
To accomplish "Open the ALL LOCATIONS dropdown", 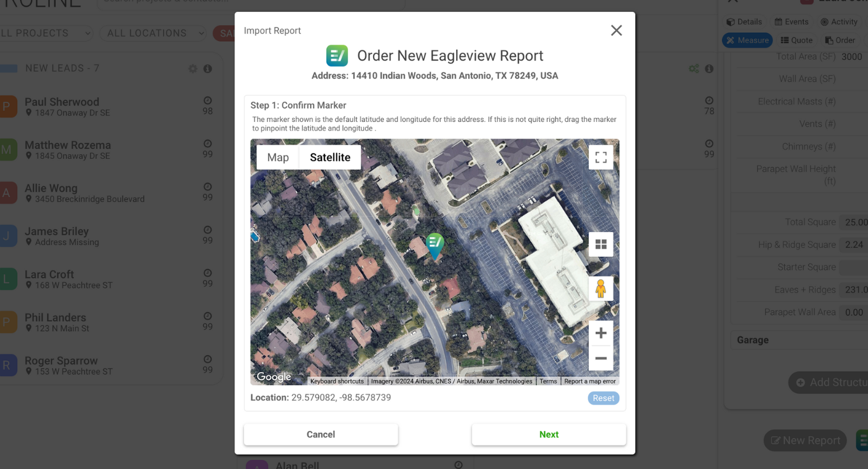I will coord(153,33).
